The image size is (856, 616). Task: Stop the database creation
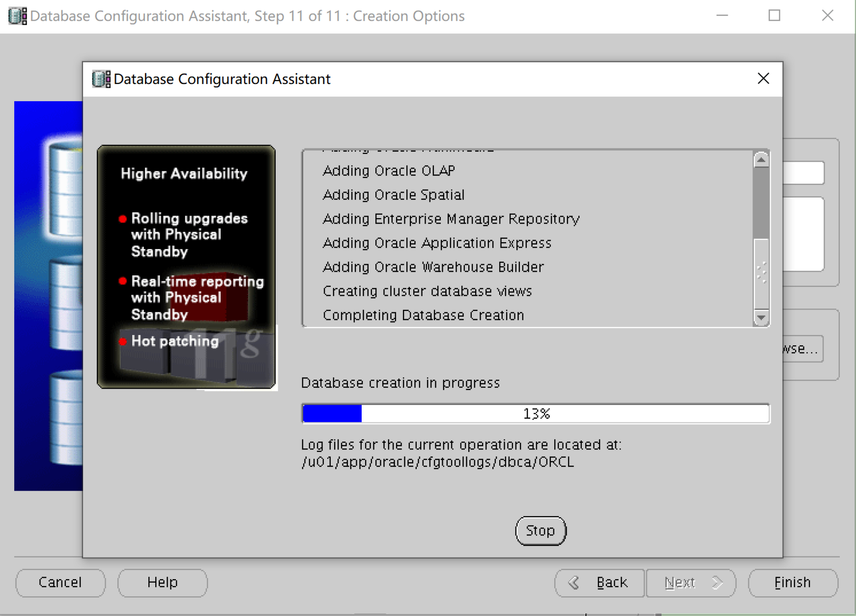click(541, 531)
